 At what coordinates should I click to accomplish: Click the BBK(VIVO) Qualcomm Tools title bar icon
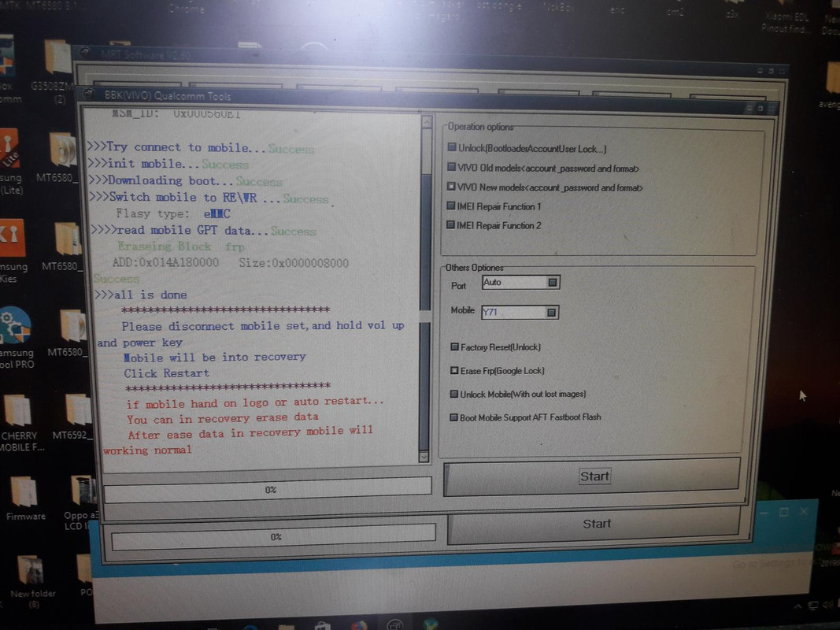coord(88,94)
